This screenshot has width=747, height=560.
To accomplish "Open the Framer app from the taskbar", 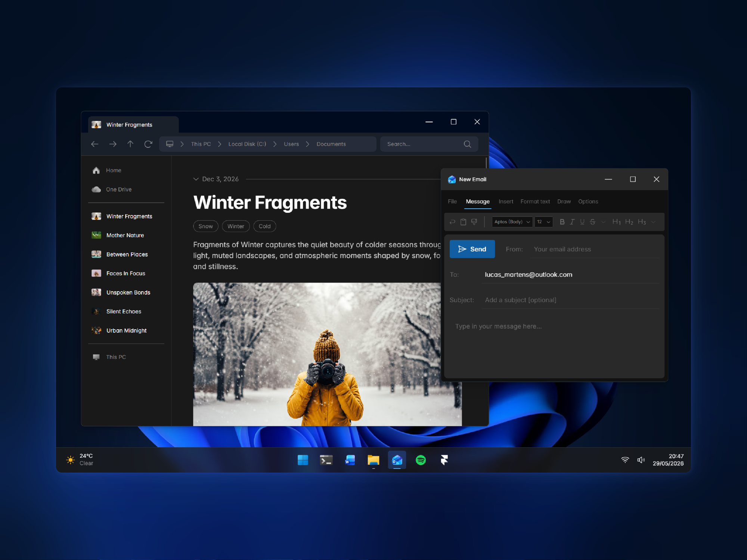I will click(x=444, y=460).
